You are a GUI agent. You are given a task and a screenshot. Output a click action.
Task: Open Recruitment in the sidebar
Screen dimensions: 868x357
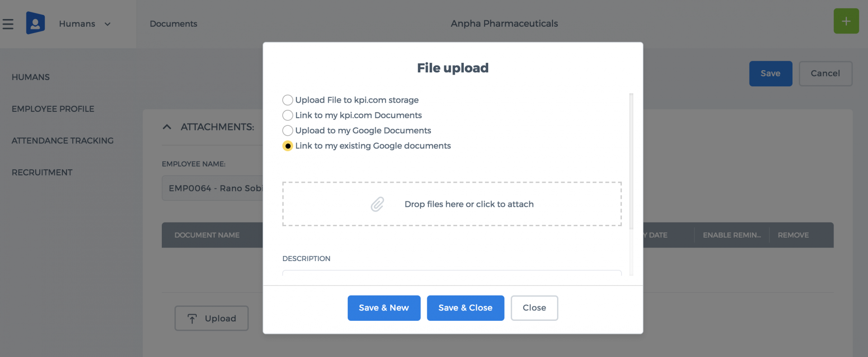point(42,172)
